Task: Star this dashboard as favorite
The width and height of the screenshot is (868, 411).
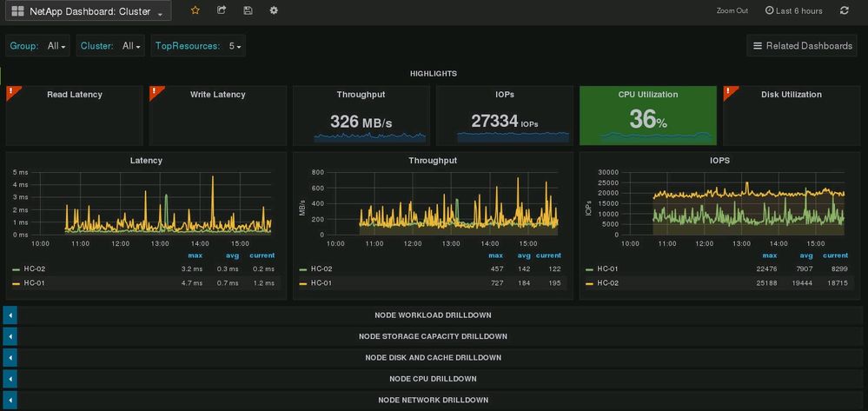Action: (x=195, y=10)
